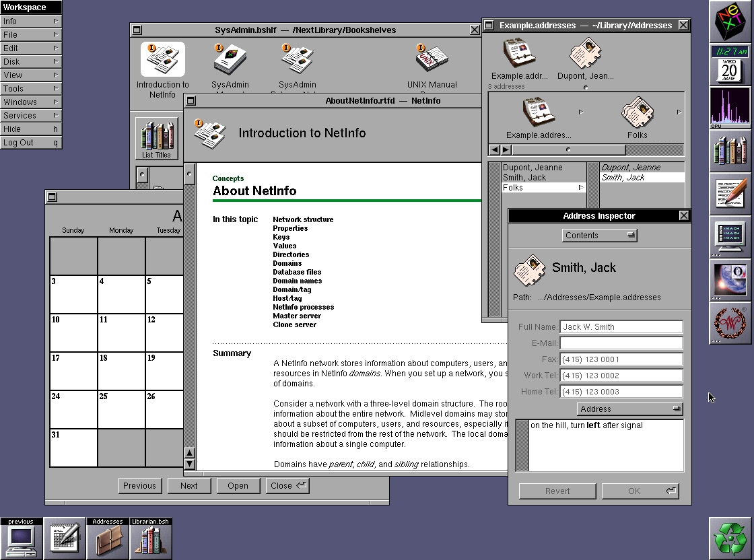Open the Address pop-up list in Inspector

(x=630, y=409)
